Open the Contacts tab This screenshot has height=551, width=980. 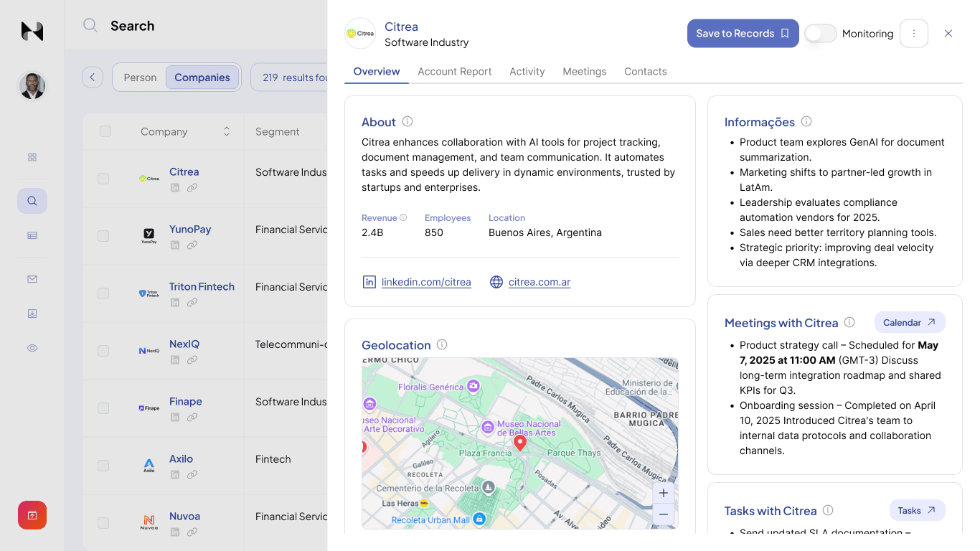645,72
